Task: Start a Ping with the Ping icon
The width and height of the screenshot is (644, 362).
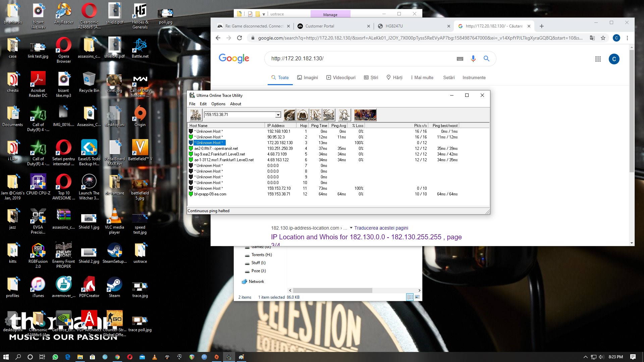Action: click(315, 115)
